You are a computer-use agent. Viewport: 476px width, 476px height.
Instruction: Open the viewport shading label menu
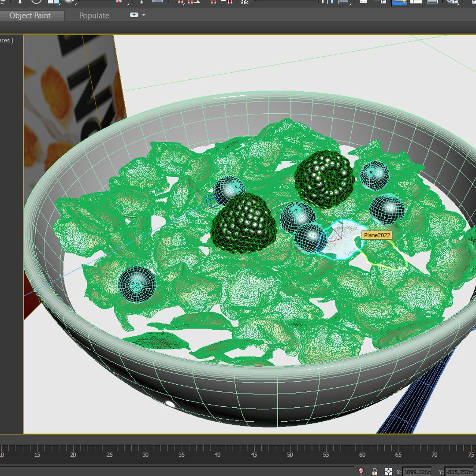6,41
